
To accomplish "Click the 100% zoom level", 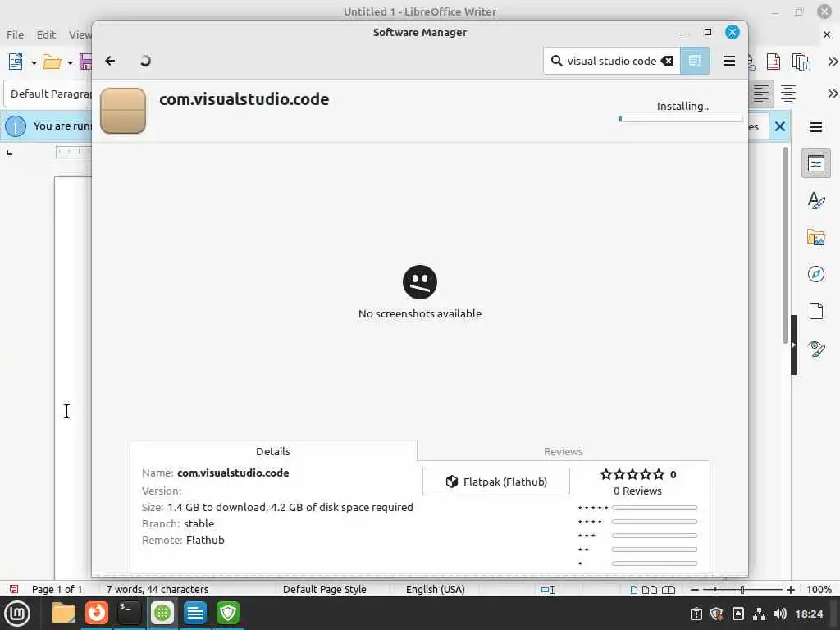I will coord(819,589).
